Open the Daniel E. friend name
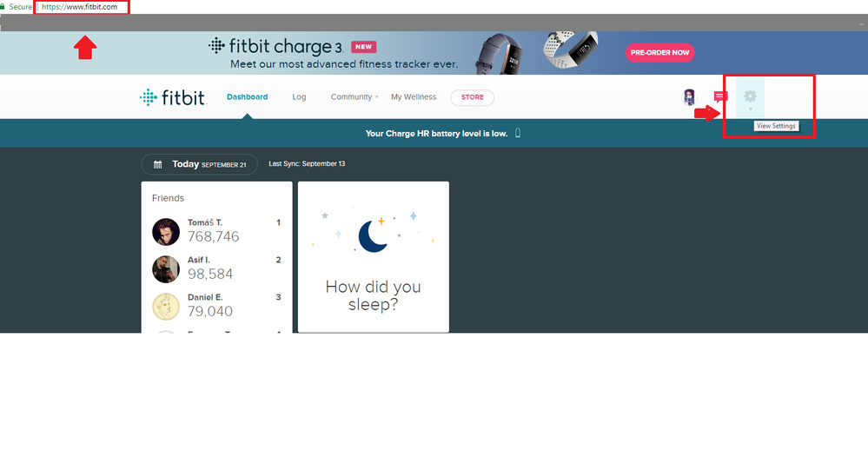Image resolution: width=868 pixels, height=470 pixels. pyautogui.click(x=205, y=297)
